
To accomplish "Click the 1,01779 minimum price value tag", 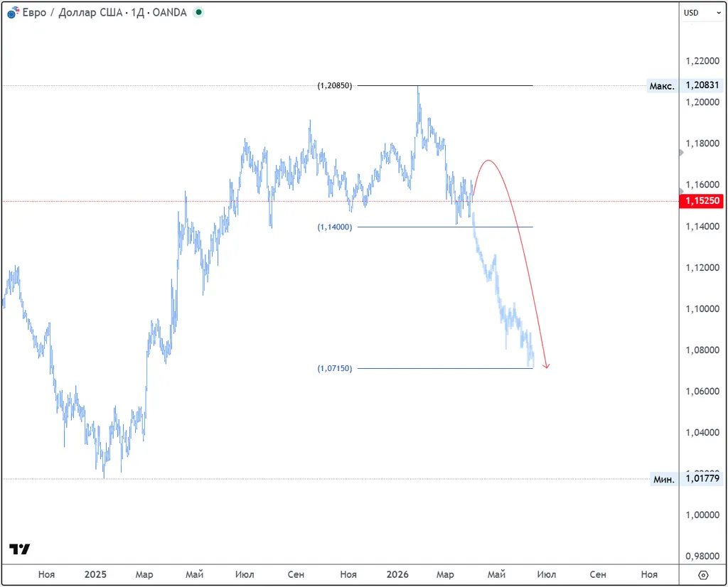I will coord(702,480).
